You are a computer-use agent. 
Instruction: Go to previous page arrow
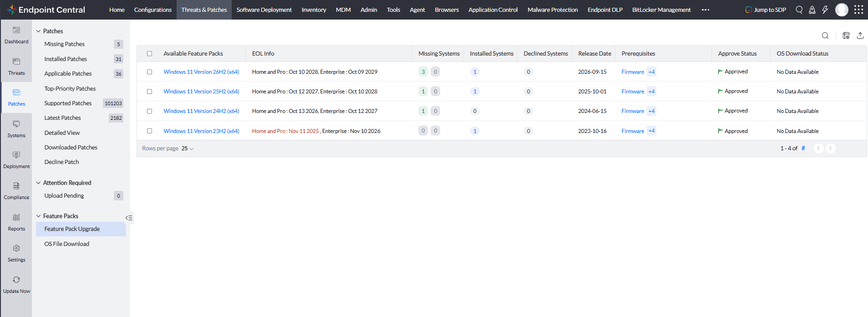(x=818, y=148)
